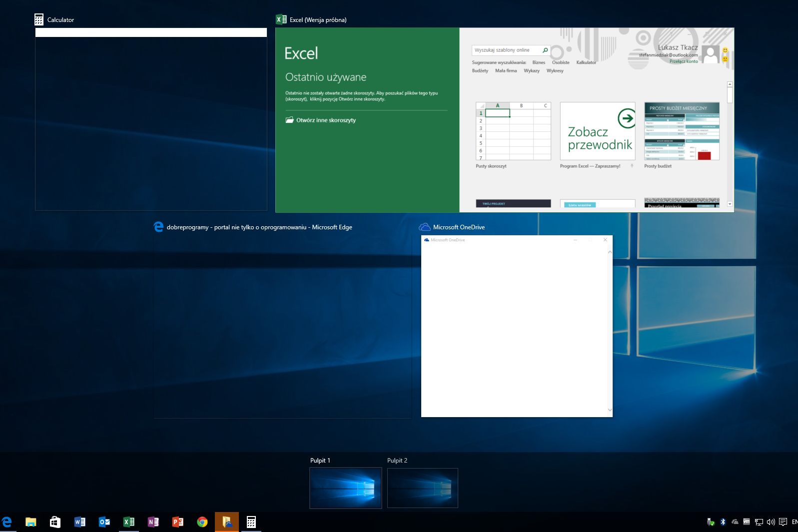Open Microsoft Edge from the taskbar
Image resolution: width=798 pixels, height=532 pixels.
pos(7,522)
